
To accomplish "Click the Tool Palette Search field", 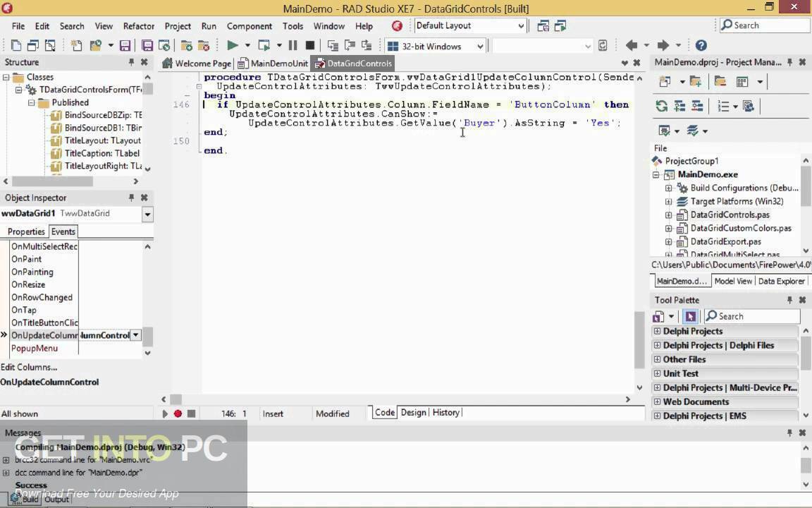I will [753, 316].
